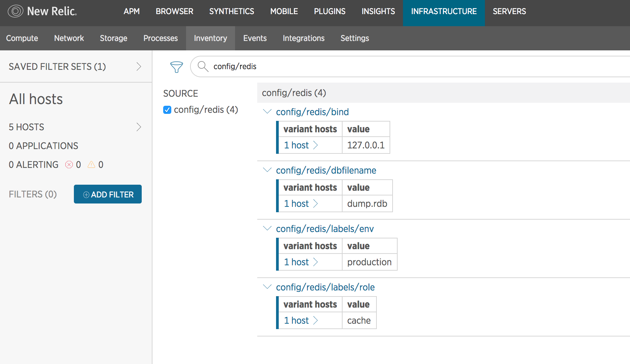
Task: Click the SOURCE heading
Action: [181, 93]
